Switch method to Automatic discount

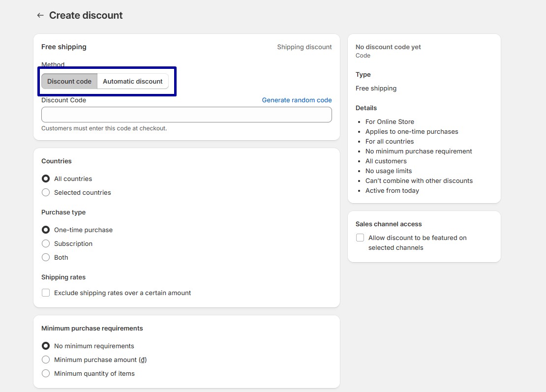tap(133, 82)
